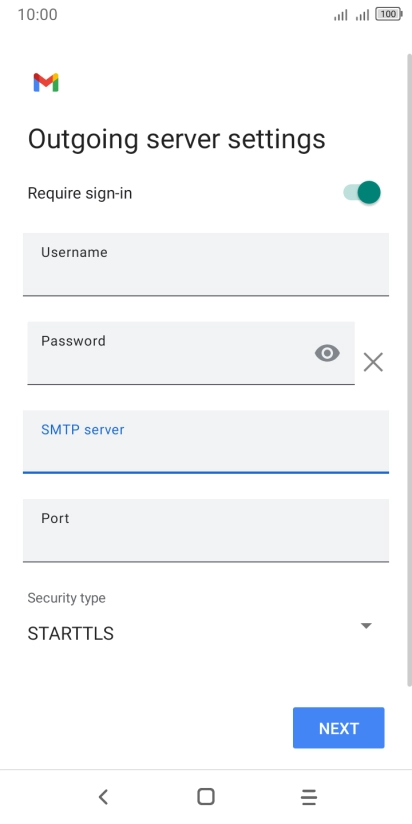Tap the Gmail logo icon
The image size is (412, 824).
tap(46, 83)
